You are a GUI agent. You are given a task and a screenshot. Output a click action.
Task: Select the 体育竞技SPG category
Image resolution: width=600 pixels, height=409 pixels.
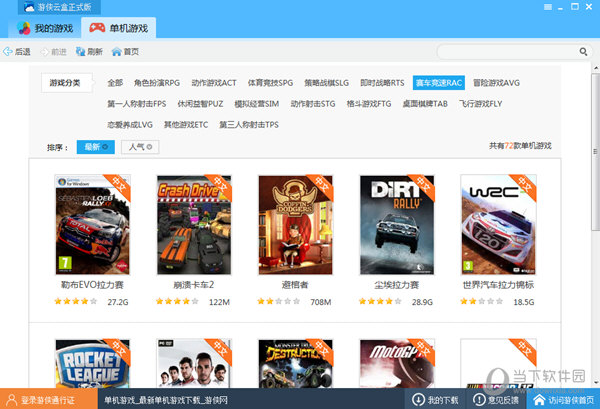click(270, 83)
